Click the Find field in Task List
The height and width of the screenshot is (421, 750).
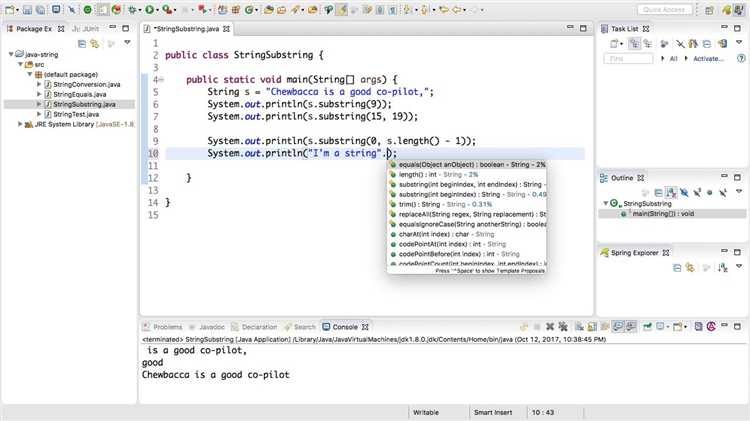pyautogui.click(x=628, y=58)
